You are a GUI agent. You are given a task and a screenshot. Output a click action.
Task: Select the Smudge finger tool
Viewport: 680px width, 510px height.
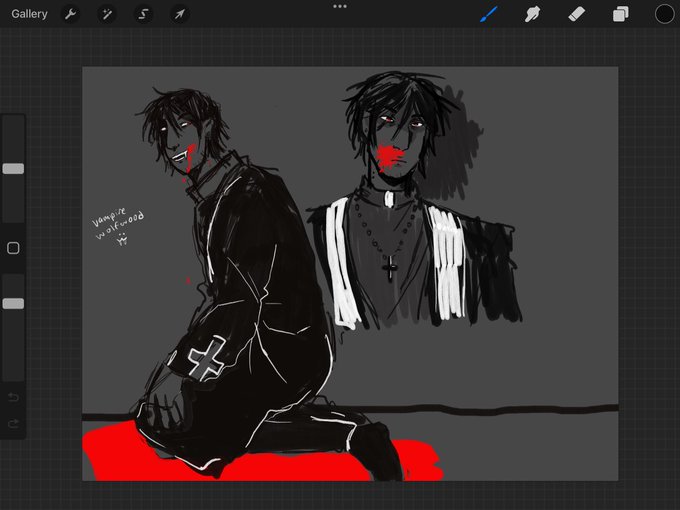[x=533, y=14]
